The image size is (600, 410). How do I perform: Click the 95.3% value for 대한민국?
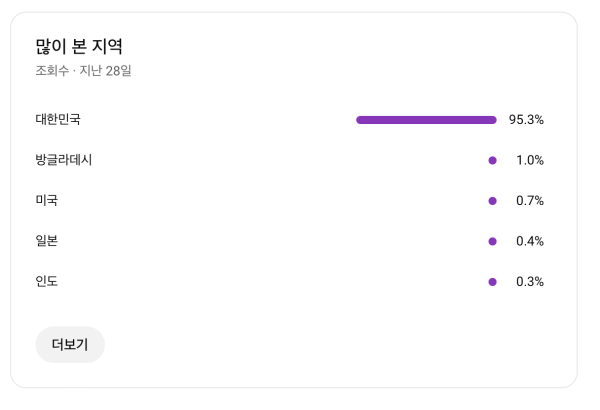click(x=526, y=120)
